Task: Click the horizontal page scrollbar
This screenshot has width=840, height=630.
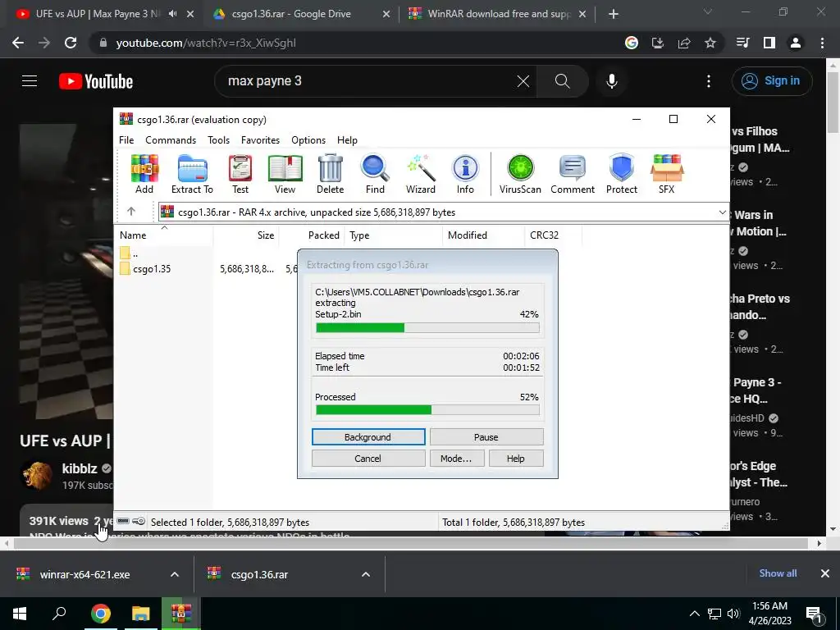Action: [x=411, y=543]
